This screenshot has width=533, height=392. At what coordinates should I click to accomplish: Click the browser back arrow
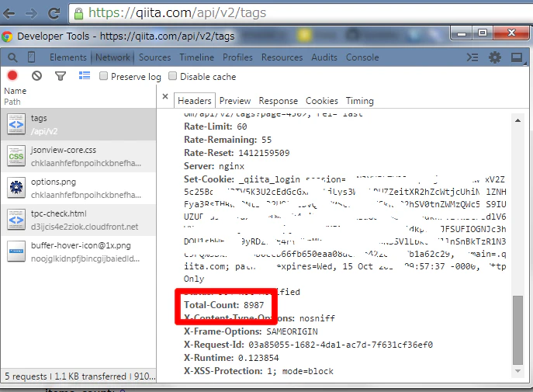(9, 14)
